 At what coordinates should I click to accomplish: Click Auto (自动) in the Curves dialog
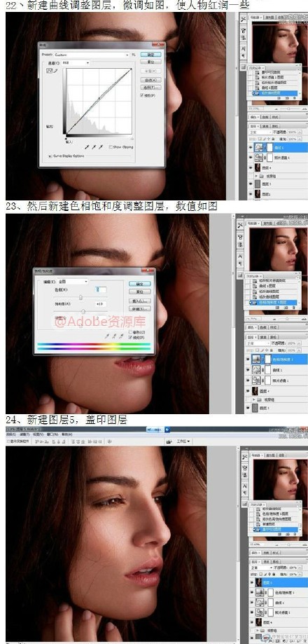tap(151, 80)
